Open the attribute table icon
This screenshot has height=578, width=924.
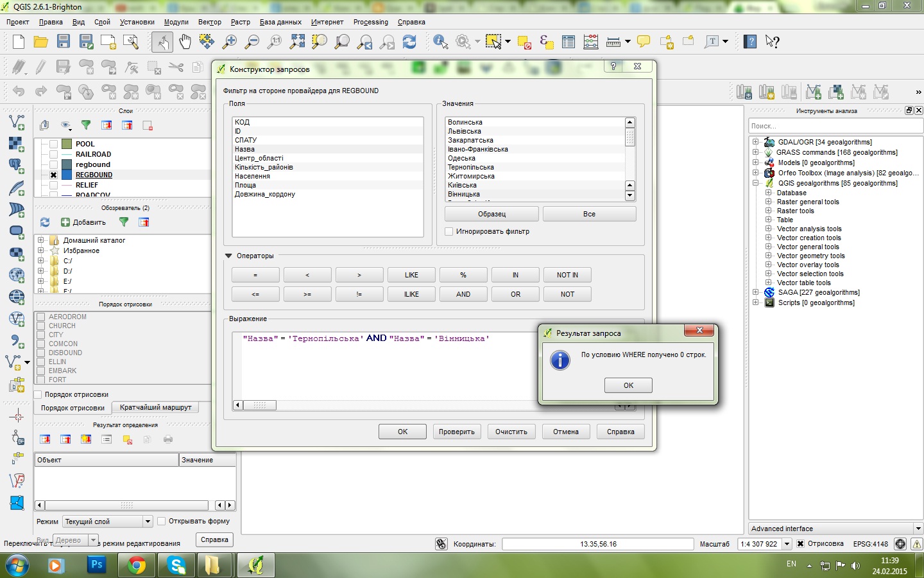pos(569,42)
